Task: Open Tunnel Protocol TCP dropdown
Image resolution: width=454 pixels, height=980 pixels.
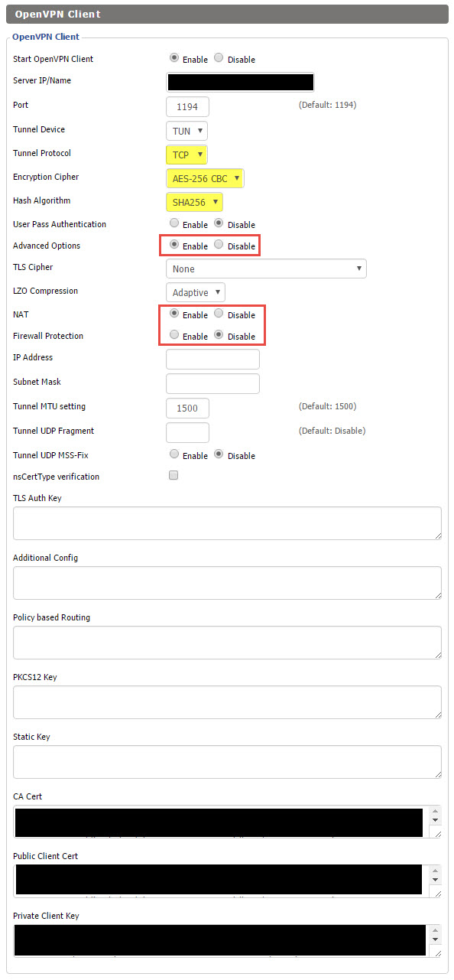Action: tap(186, 155)
